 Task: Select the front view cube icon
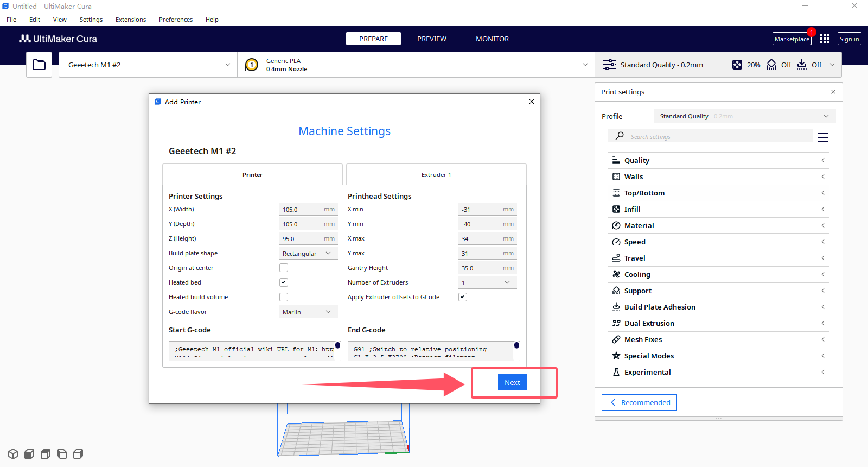point(29,454)
